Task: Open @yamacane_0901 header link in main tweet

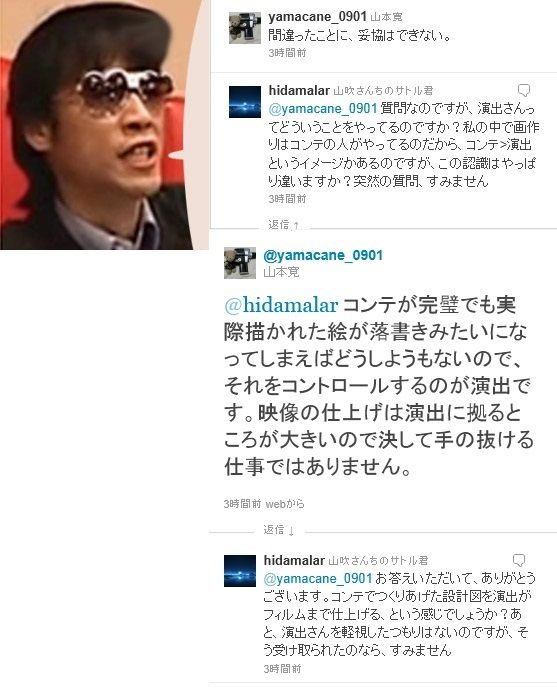Action: (x=323, y=255)
